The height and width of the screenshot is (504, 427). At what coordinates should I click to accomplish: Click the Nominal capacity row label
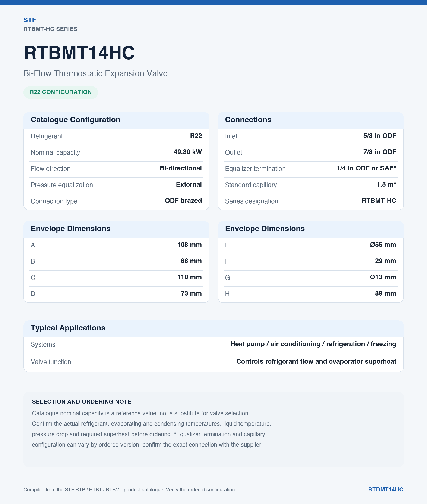55,152
